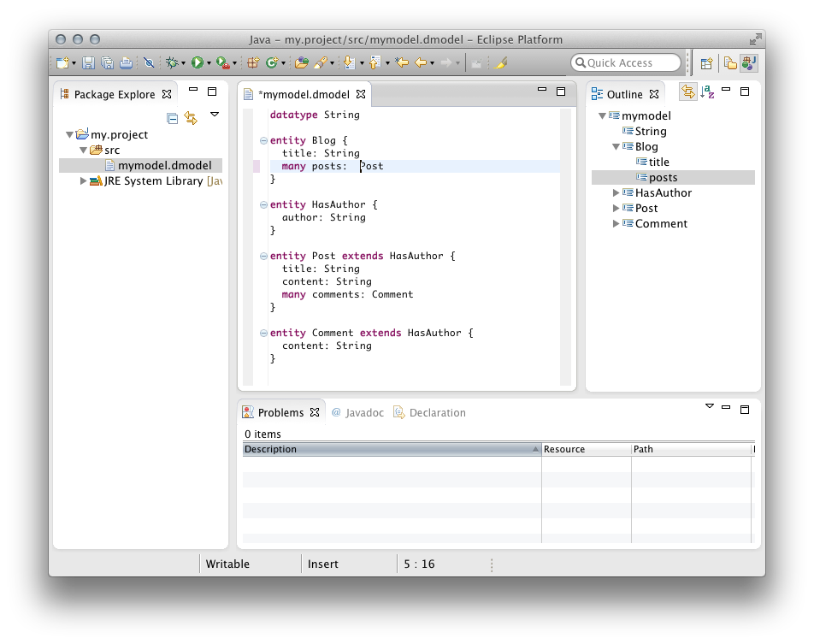Screen dimensions: 814x644
Task: Click the Quick Access search field
Action: coord(626,63)
